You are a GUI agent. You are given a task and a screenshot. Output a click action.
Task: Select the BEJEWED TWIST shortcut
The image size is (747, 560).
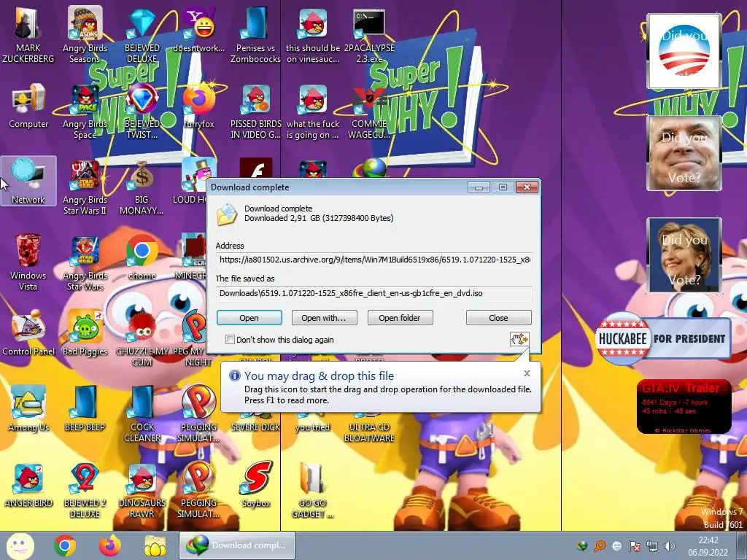(142, 111)
